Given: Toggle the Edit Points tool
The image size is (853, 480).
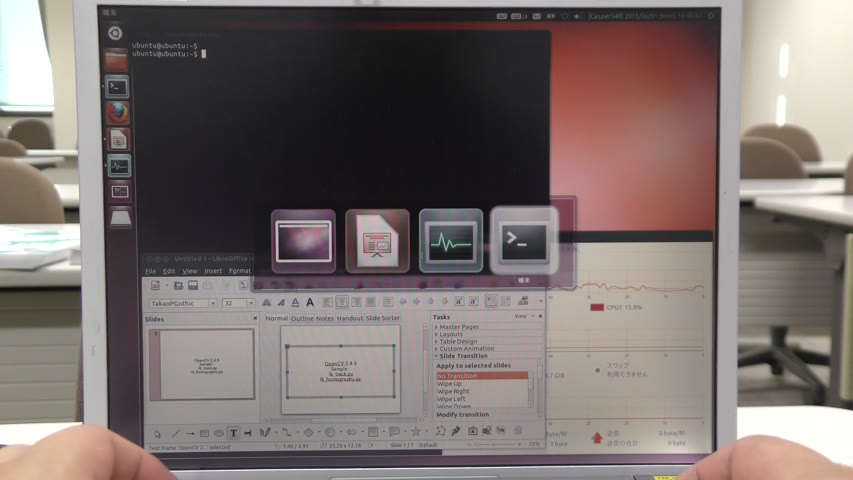Looking at the screenshot, I should coord(440,431).
